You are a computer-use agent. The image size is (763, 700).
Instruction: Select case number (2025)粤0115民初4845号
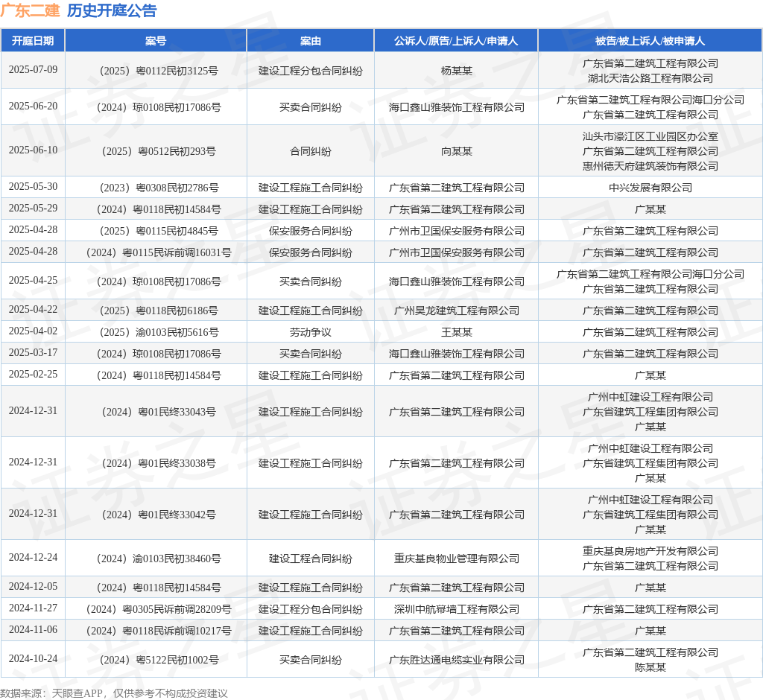[156, 231]
